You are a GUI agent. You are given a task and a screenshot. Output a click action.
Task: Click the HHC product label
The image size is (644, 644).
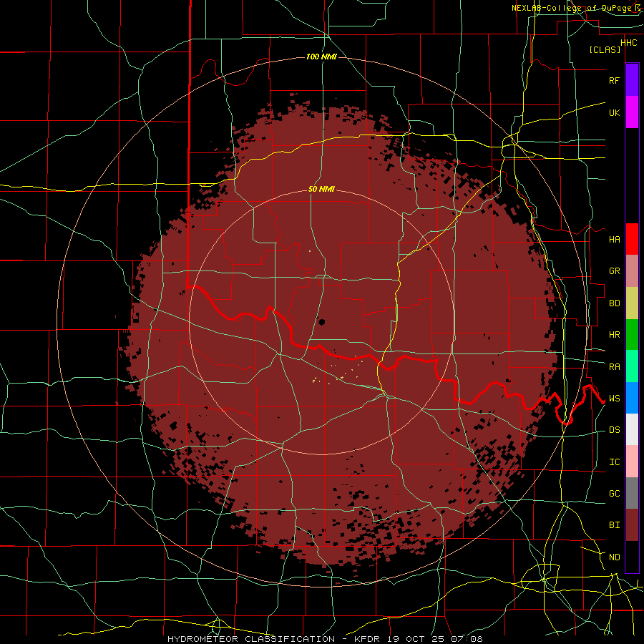pyautogui.click(x=628, y=43)
